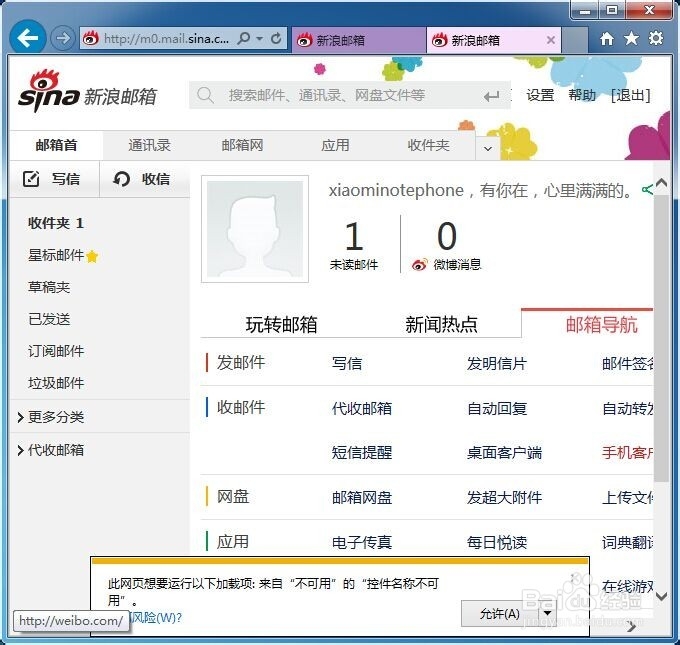Open 设置 settings link
This screenshot has height=645, width=680.
coord(540,95)
